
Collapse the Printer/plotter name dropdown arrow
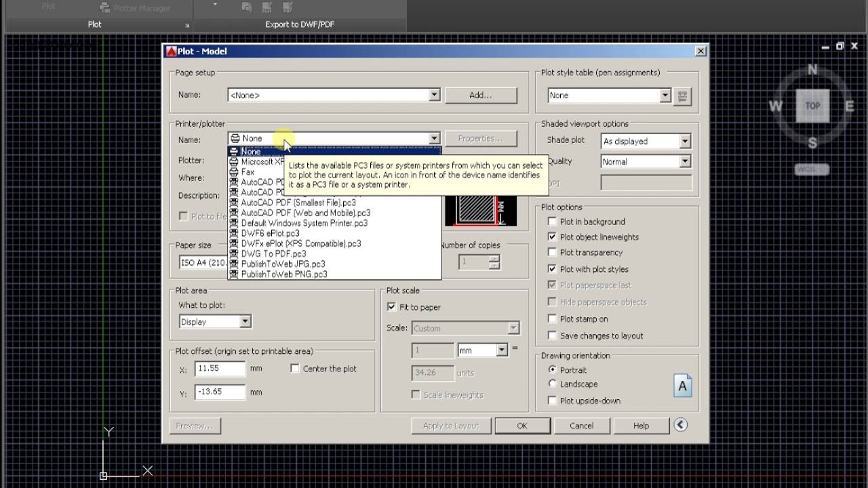[x=434, y=138]
